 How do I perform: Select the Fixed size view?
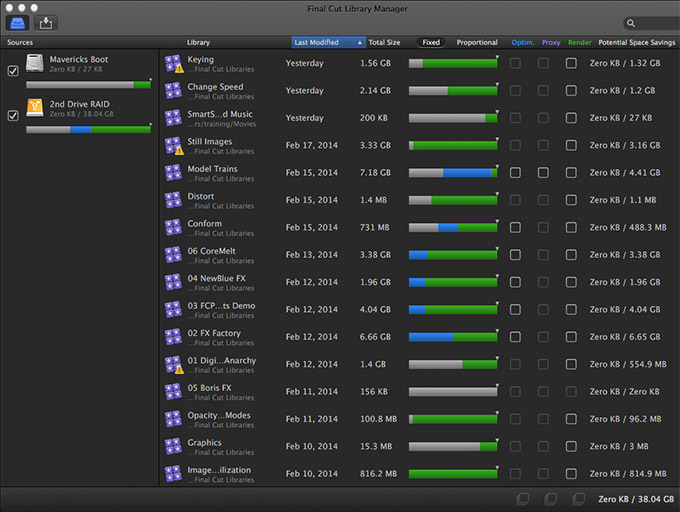(x=431, y=43)
